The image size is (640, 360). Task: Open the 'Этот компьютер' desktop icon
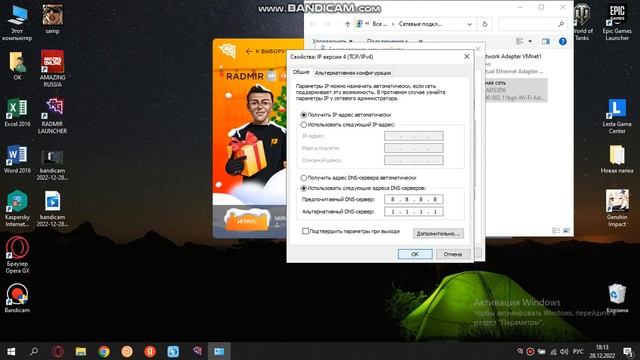point(17,22)
